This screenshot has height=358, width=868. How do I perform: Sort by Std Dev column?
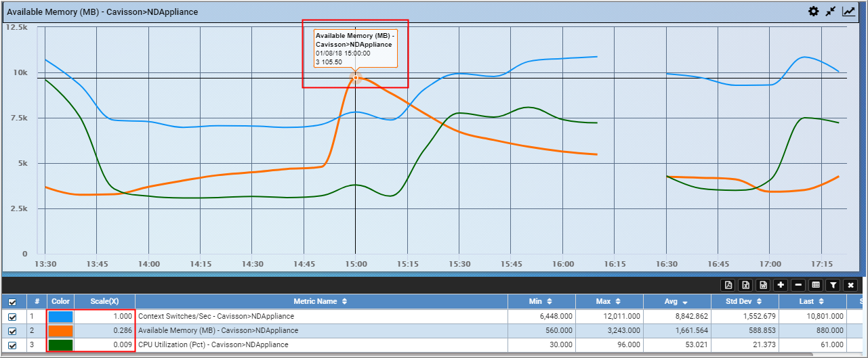tap(745, 301)
